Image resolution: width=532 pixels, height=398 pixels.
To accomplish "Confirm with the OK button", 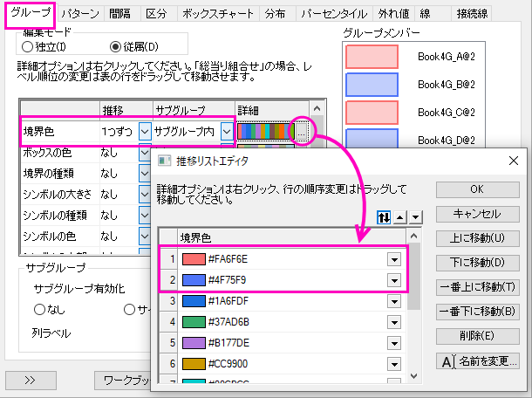I will tap(477, 189).
